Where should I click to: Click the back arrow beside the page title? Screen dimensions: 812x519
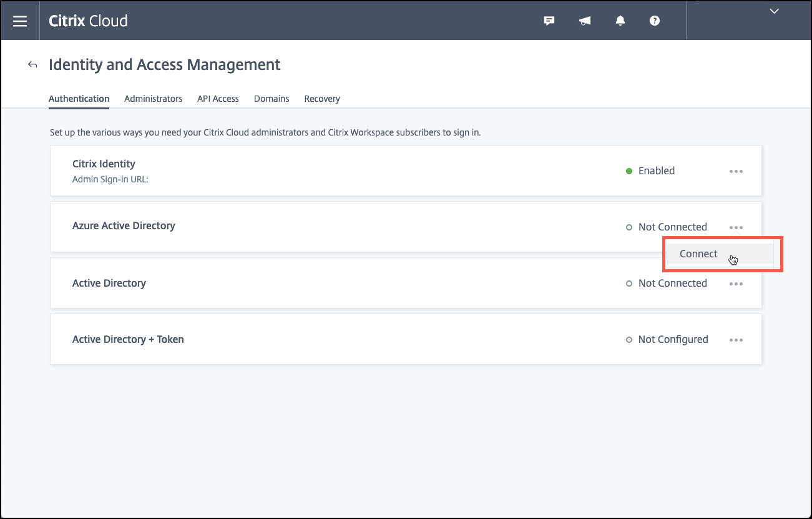click(32, 64)
